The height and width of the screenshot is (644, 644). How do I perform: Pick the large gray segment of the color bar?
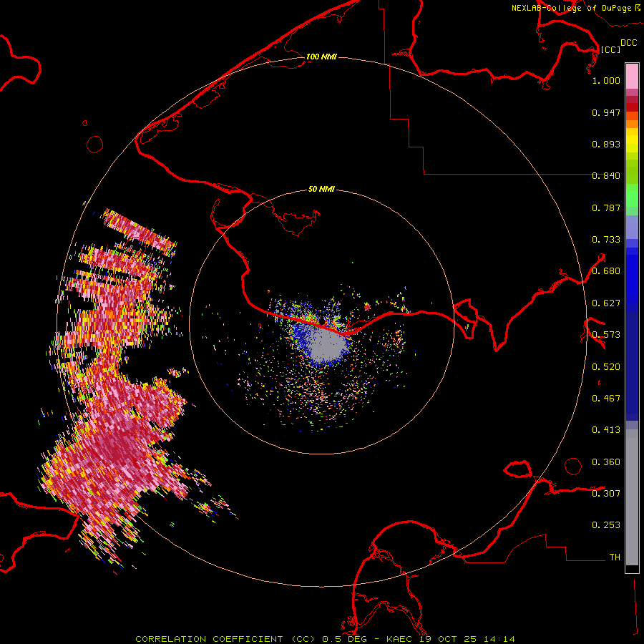tap(632, 497)
